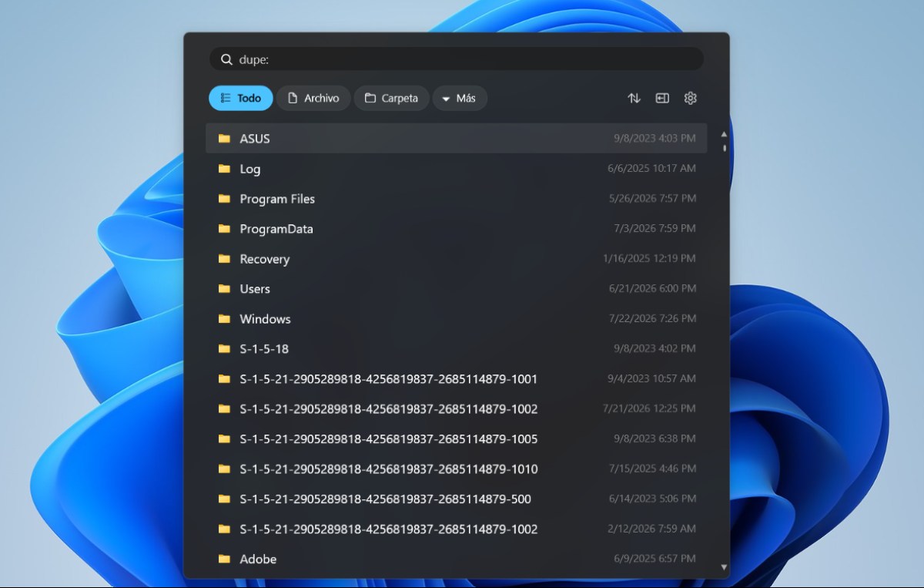Toggle the preview pane icon
The height and width of the screenshot is (588, 924).
(662, 98)
